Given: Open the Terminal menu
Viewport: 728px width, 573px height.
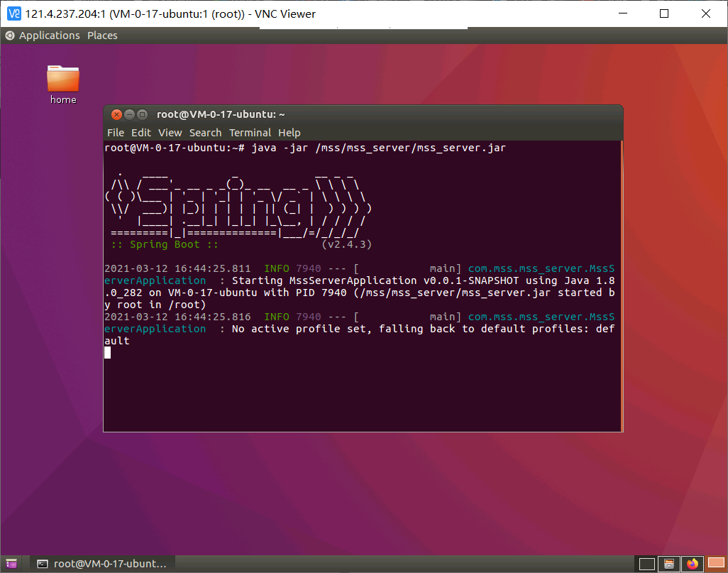Looking at the screenshot, I should point(250,133).
